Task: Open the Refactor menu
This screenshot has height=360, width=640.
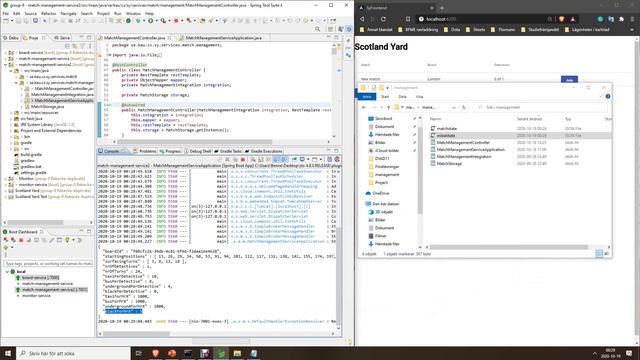Action: pyautogui.click(x=49, y=13)
